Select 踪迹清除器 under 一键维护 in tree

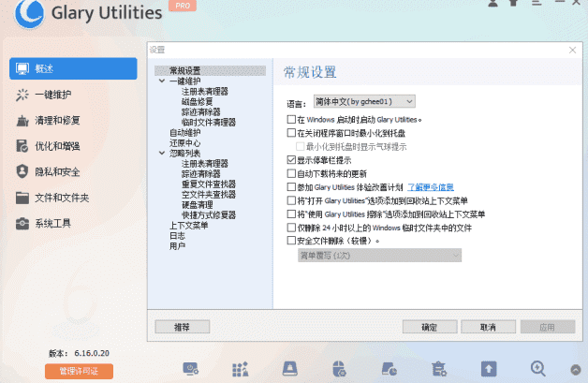[x=201, y=111]
